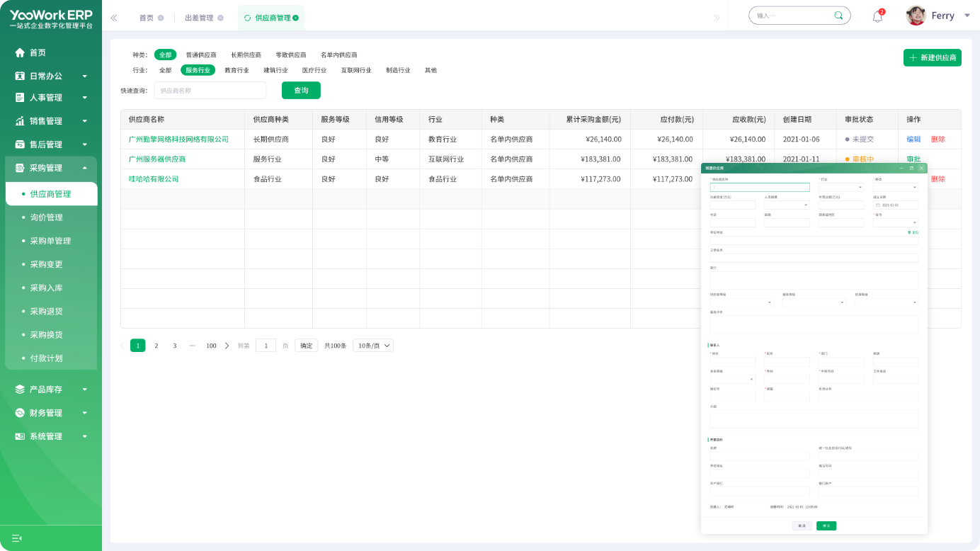Click the 快速查询 supplier name input field
Image resolution: width=980 pixels, height=551 pixels.
210,91
